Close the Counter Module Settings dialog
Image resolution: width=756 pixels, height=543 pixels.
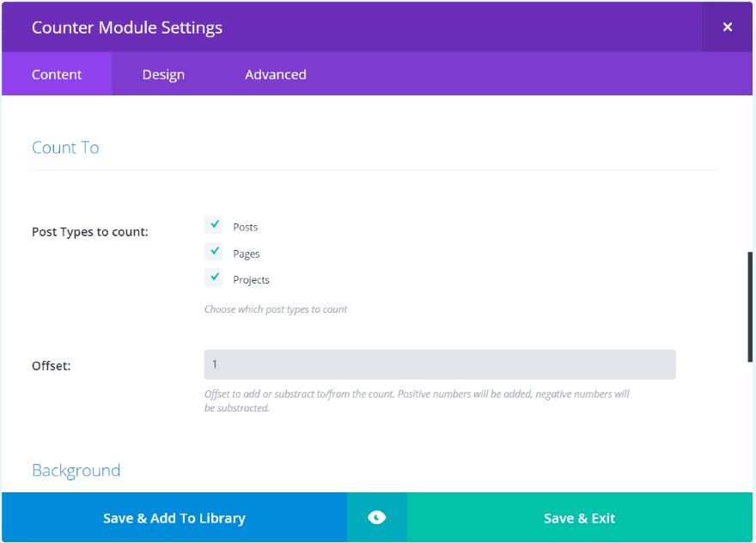727,27
